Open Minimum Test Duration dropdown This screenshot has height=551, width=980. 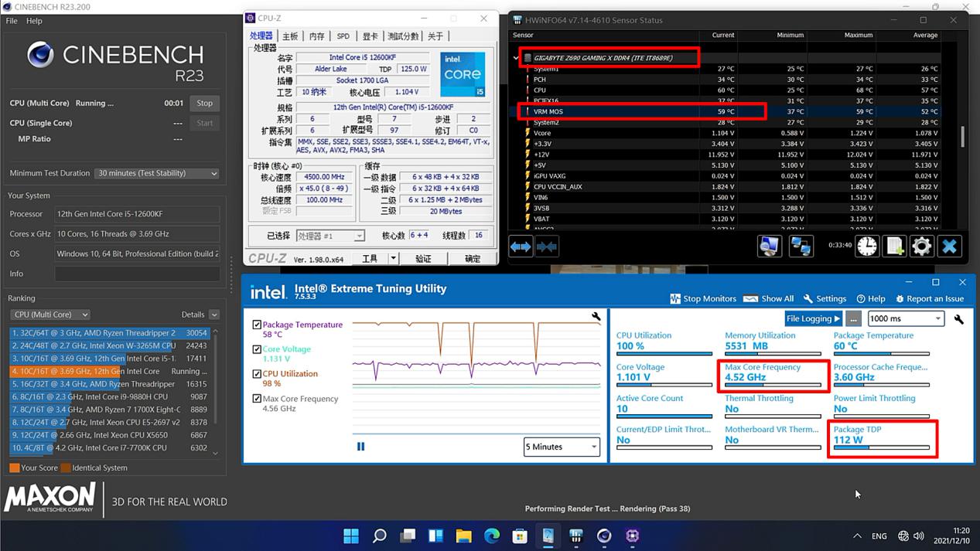[x=156, y=174]
